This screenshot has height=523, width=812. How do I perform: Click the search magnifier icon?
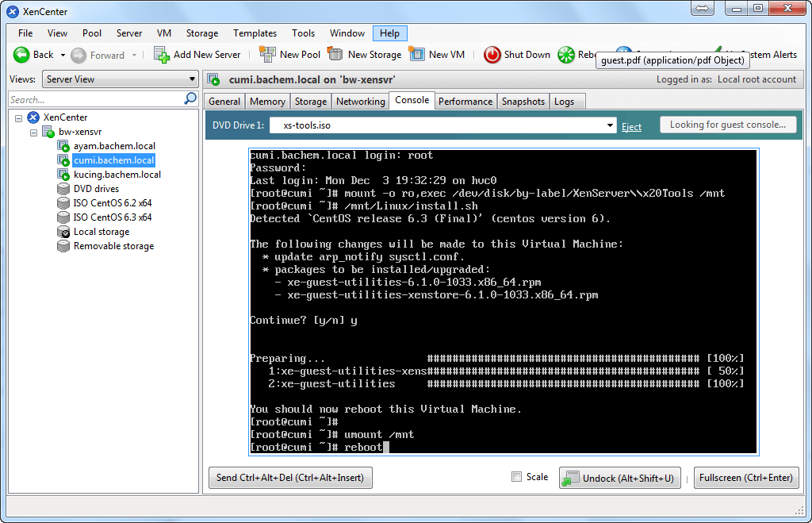coord(190,98)
